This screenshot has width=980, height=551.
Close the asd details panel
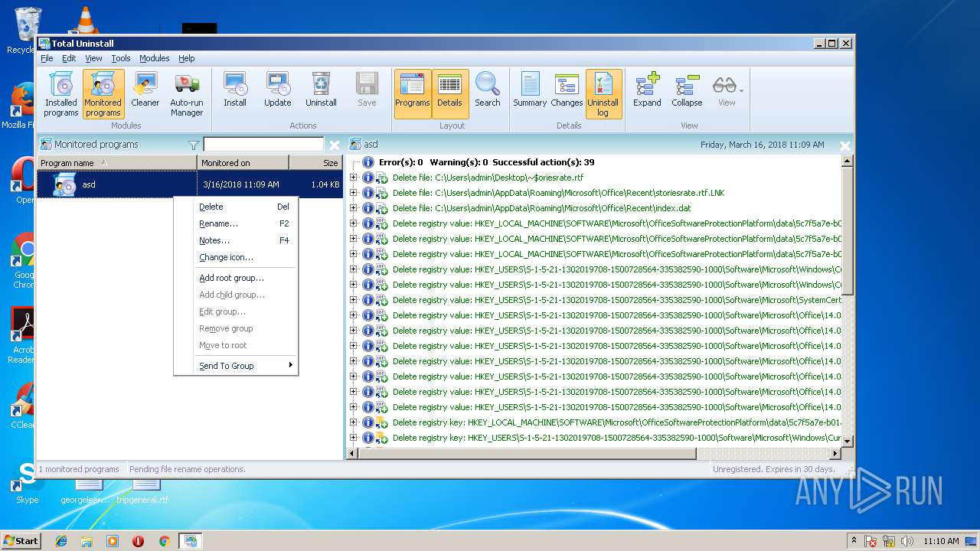pos(844,145)
